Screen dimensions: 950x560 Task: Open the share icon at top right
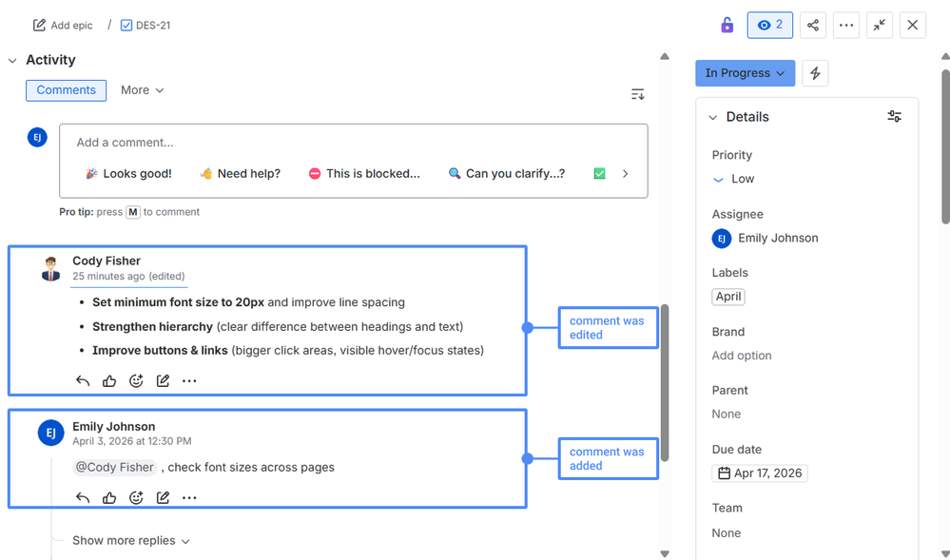coord(813,25)
